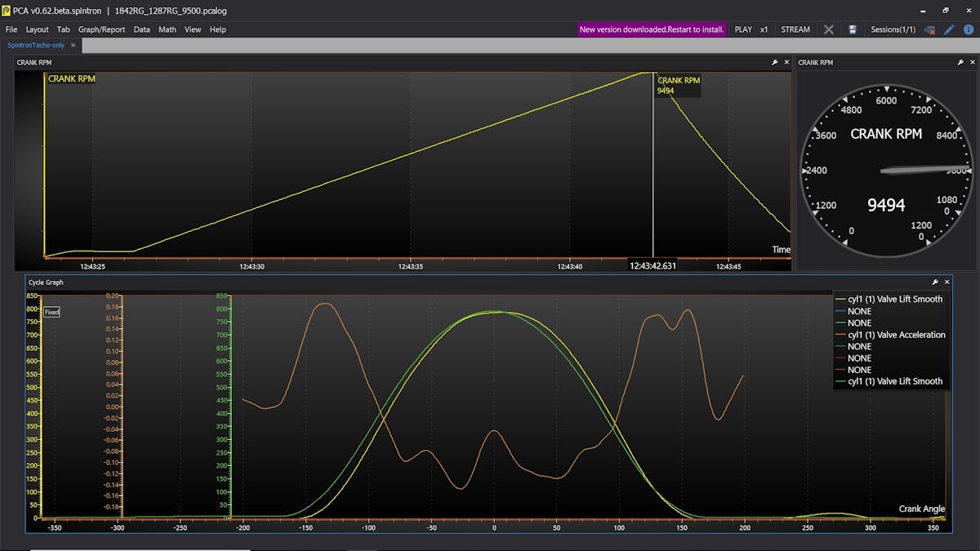The height and width of the screenshot is (551, 980).
Task: Toggle cyl1 Valve Acceleration legend entry
Action: click(x=896, y=335)
